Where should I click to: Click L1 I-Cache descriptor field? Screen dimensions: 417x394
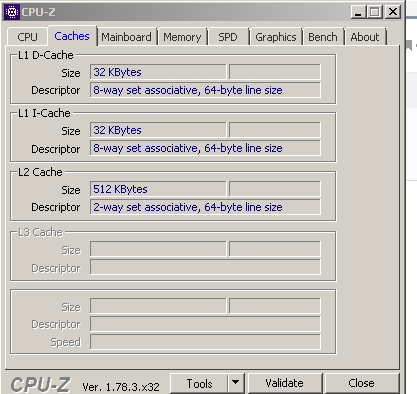tap(205, 148)
